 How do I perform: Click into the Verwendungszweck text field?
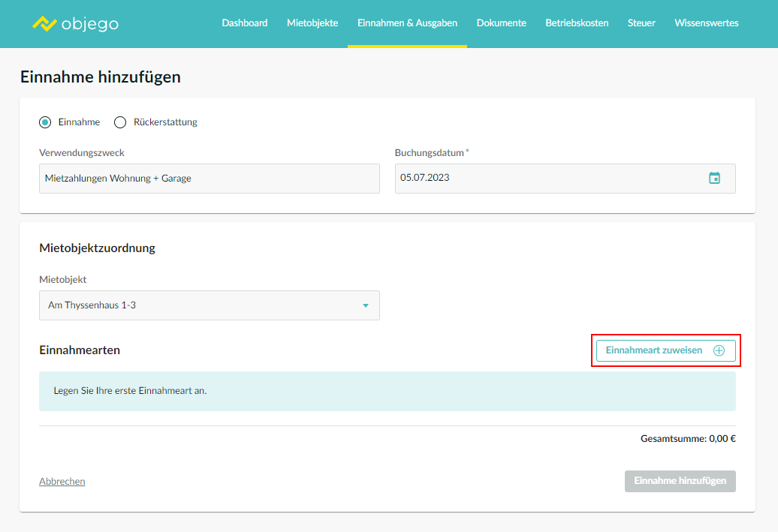pyautogui.click(x=209, y=179)
